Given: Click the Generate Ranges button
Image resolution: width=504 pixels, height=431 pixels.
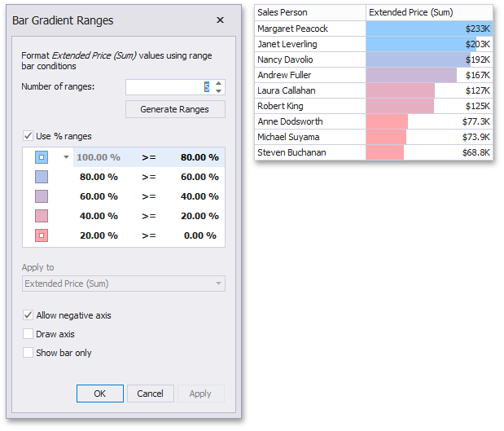Looking at the screenshot, I should coord(175,109).
